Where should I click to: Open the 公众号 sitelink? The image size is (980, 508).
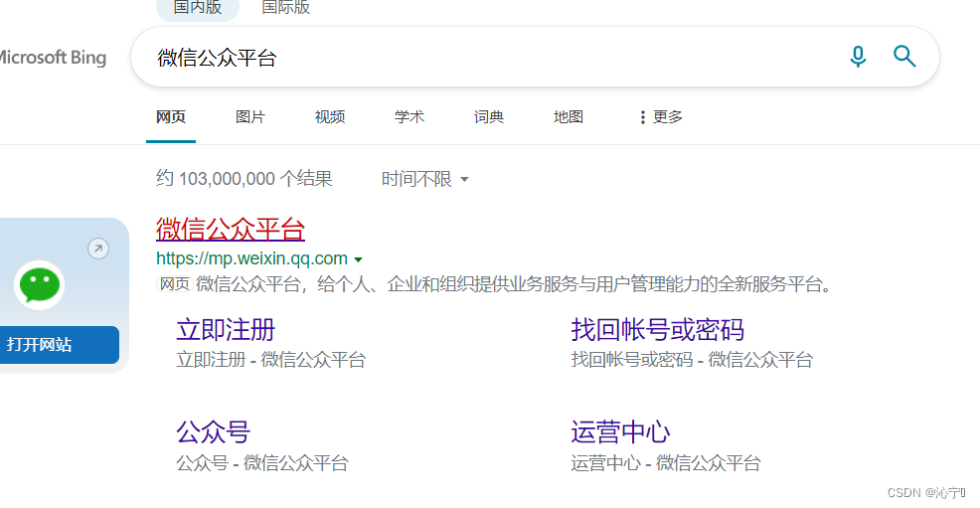[213, 432]
